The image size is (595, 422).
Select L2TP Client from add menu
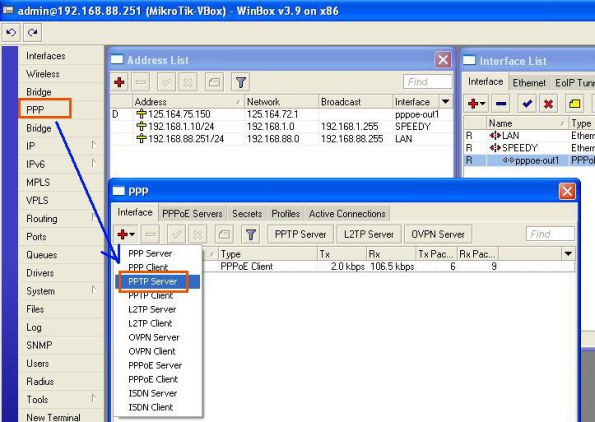point(150,323)
